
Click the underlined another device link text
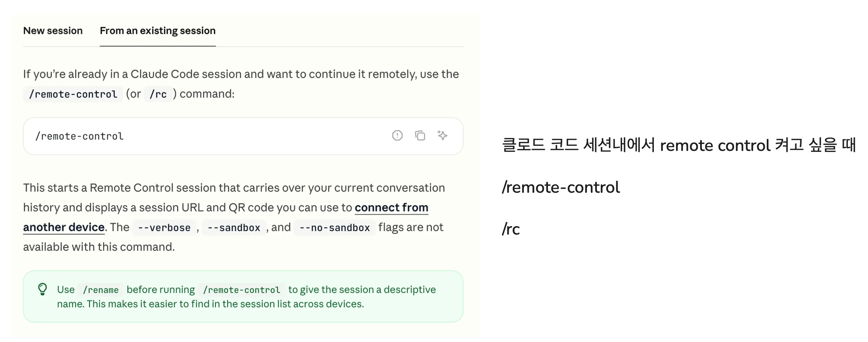pyautogui.click(x=63, y=227)
